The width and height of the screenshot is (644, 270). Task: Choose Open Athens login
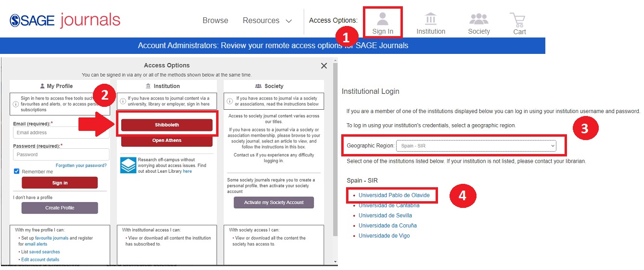(167, 141)
